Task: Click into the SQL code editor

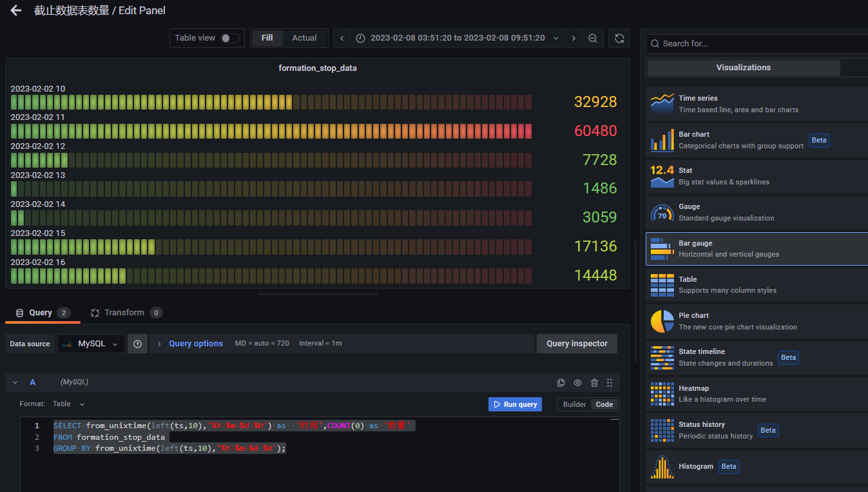Action: point(320,455)
